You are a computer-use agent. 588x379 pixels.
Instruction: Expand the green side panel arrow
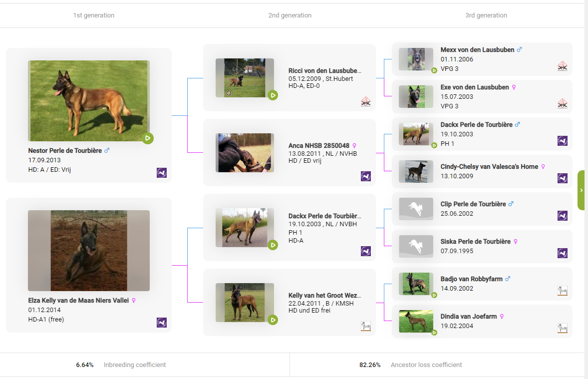point(581,190)
